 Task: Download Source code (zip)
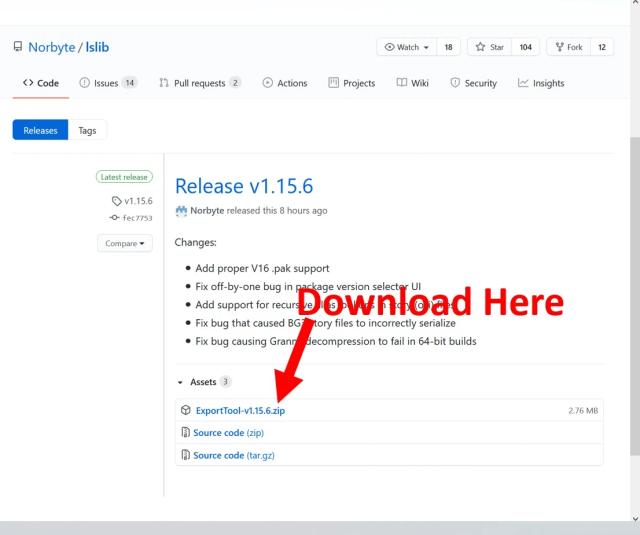[x=229, y=433]
